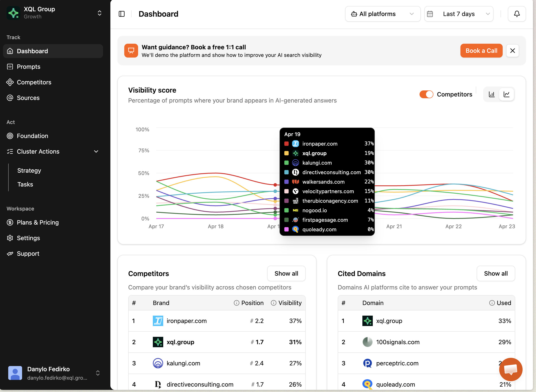Image resolution: width=536 pixels, height=392 pixels.
Task: Toggle the Competitors switch off
Action: point(426,95)
